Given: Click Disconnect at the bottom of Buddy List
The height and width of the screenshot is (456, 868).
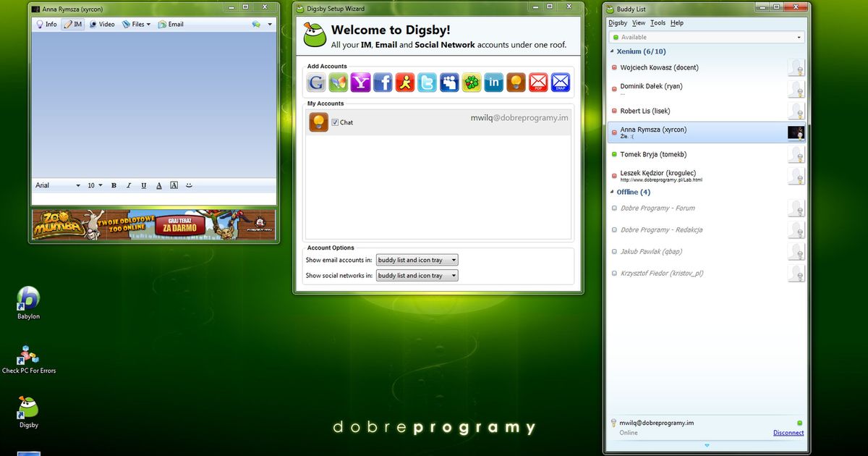Looking at the screenshot, I should tap(788, 432).
